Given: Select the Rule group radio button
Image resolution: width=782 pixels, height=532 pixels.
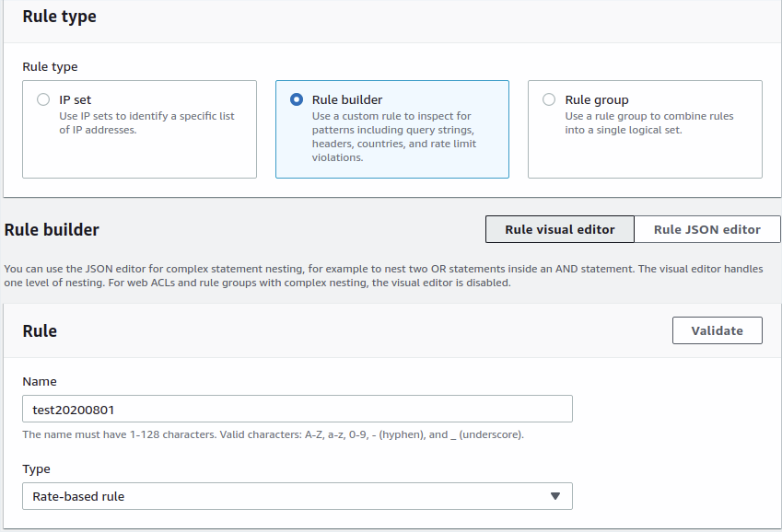Looking at the screenshot, I should (549, 99).
